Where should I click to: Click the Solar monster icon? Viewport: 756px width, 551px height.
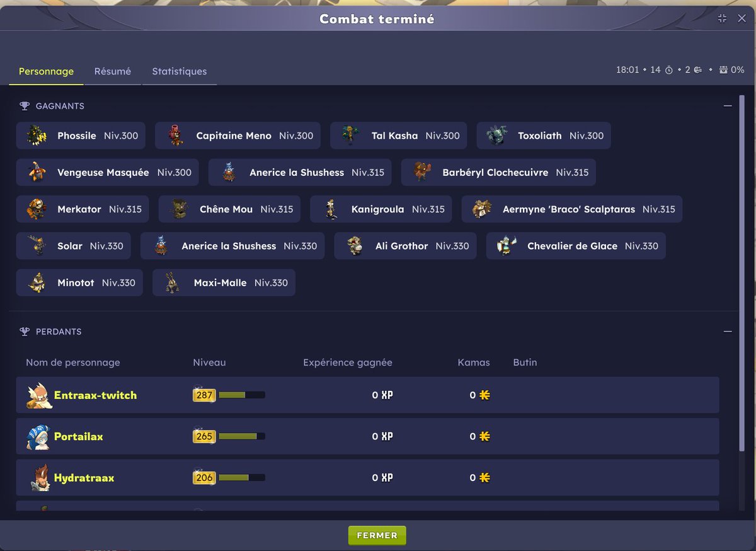click(37, 246)
